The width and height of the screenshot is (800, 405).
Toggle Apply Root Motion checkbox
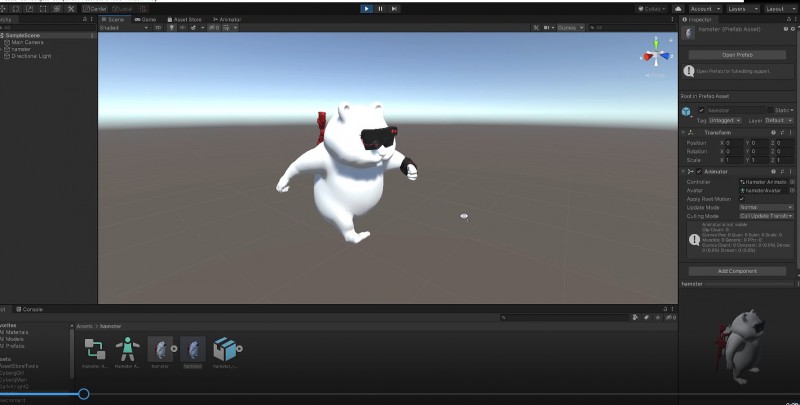click(x=742, y=199)
